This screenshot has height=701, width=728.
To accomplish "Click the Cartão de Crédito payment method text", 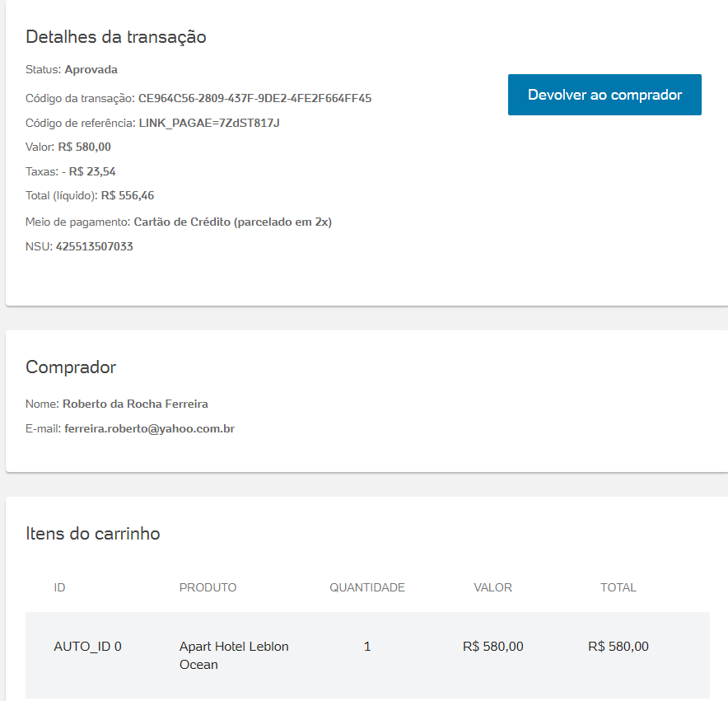I will pos(232,222).
